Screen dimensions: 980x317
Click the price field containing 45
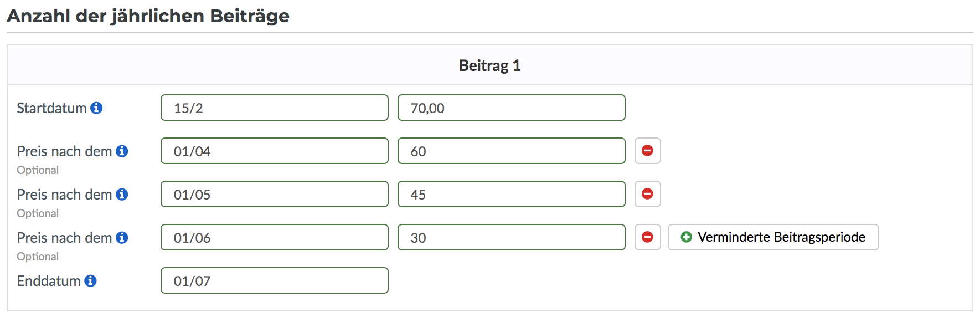[512, 194]
